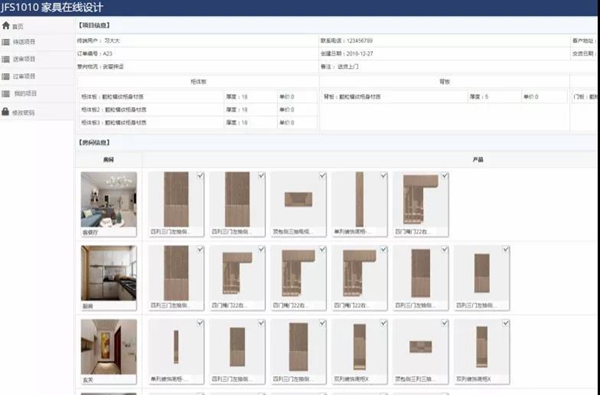The width and height of the screenshot is (600, 395).
Task: Click the 房间 column header
Action: pyautogui.click(x=108, y=160)
